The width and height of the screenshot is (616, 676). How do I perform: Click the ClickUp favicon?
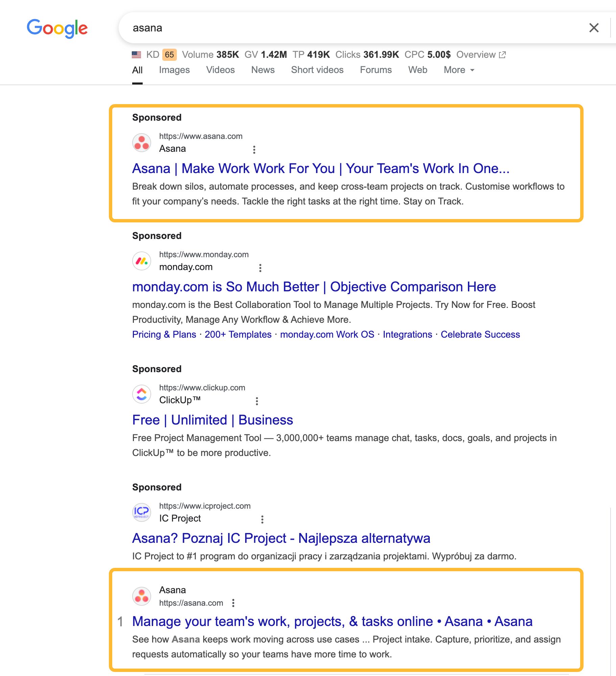point(141,393)
